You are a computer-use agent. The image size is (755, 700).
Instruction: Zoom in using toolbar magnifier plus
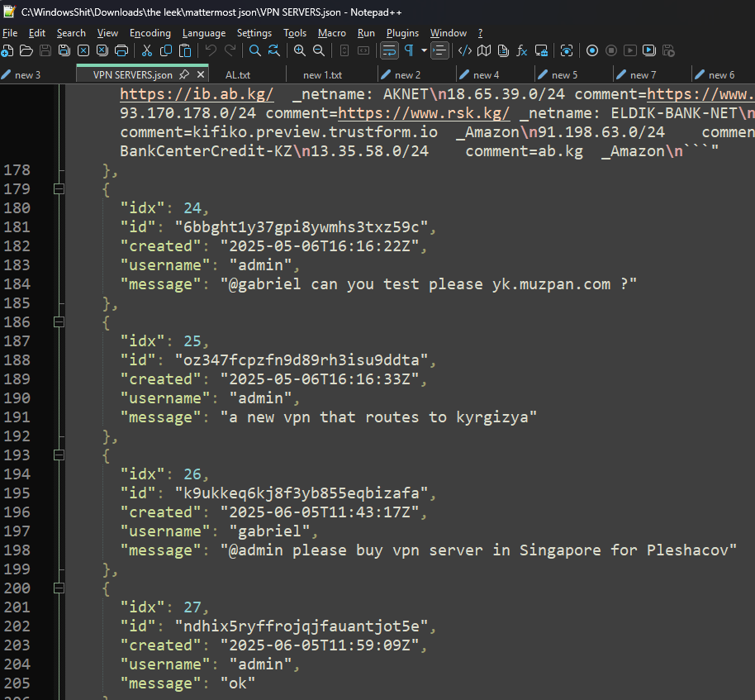[300, 50]
